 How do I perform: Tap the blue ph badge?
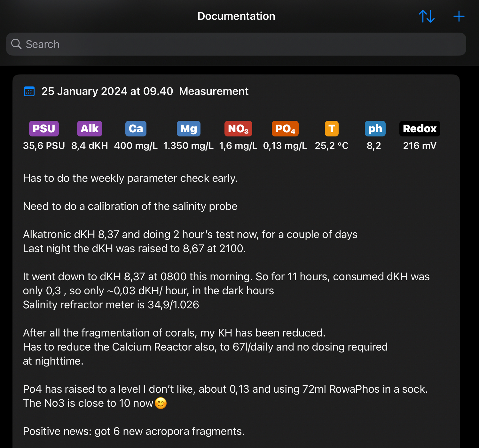375,128
